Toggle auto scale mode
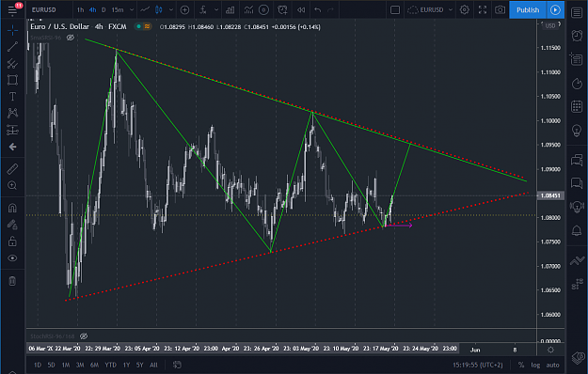The width and height of the screenshot is (588, 374). point(553,365)
